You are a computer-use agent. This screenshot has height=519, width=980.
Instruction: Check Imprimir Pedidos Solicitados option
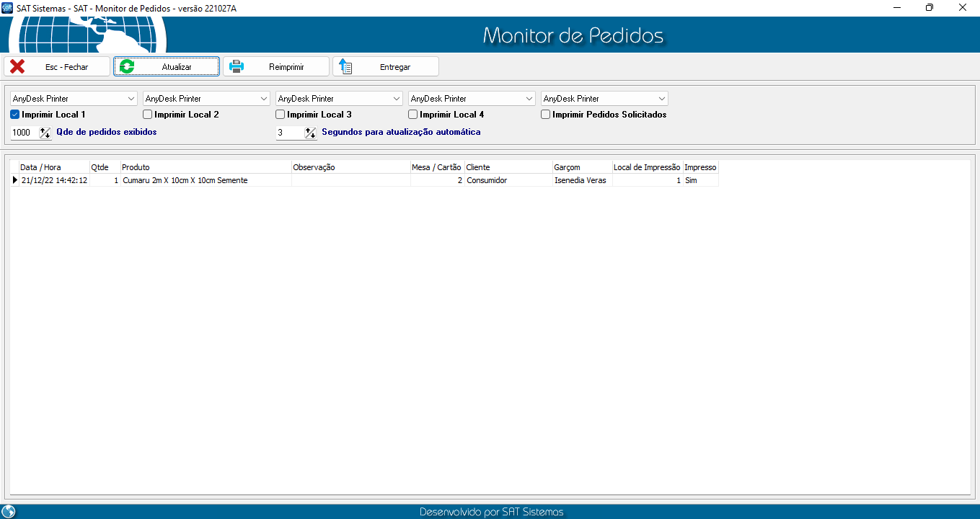(546, 115)
